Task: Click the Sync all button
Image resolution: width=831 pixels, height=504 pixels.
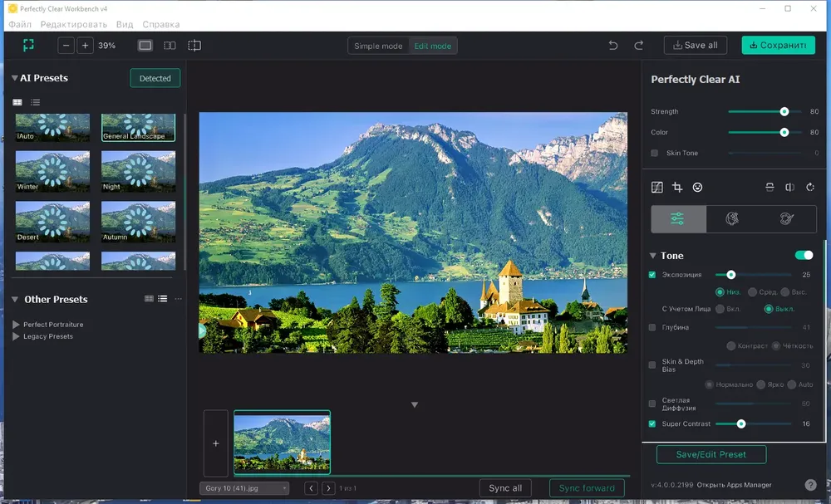Action: click(x=505, y=488)
